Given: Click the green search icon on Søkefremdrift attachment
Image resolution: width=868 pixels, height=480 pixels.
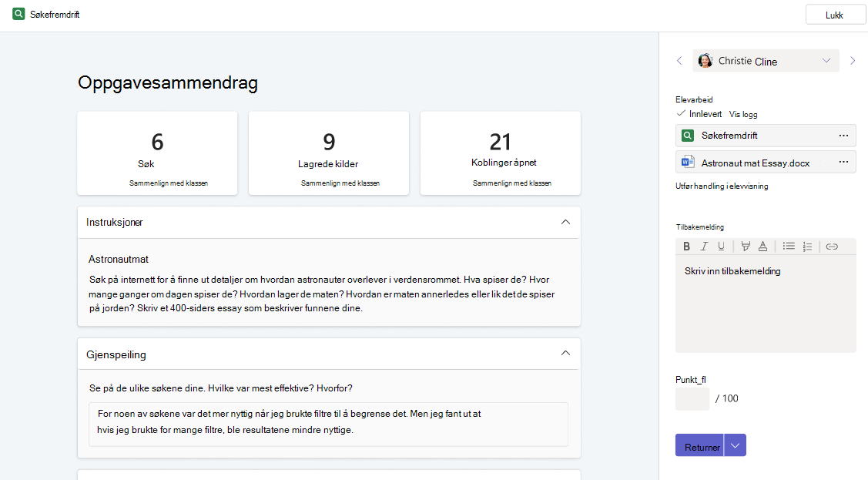Looking at the screenshot, I should 688,135.
